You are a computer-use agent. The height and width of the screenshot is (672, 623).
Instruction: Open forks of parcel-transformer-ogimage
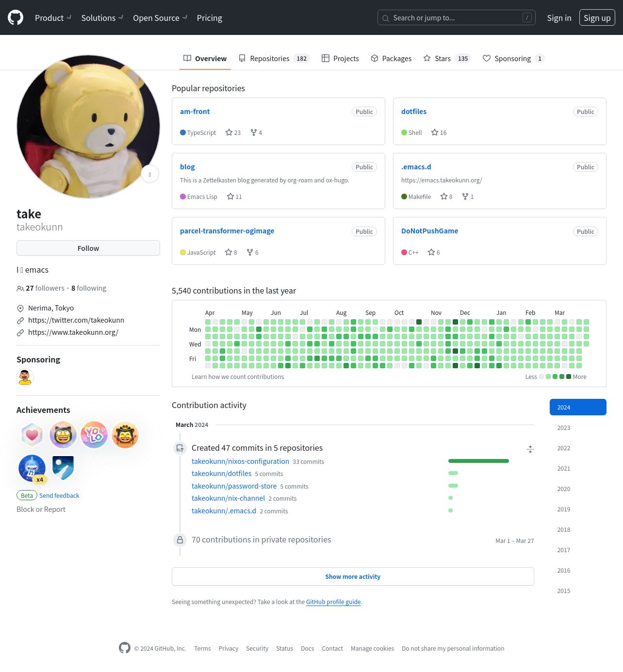pos(252,252)
